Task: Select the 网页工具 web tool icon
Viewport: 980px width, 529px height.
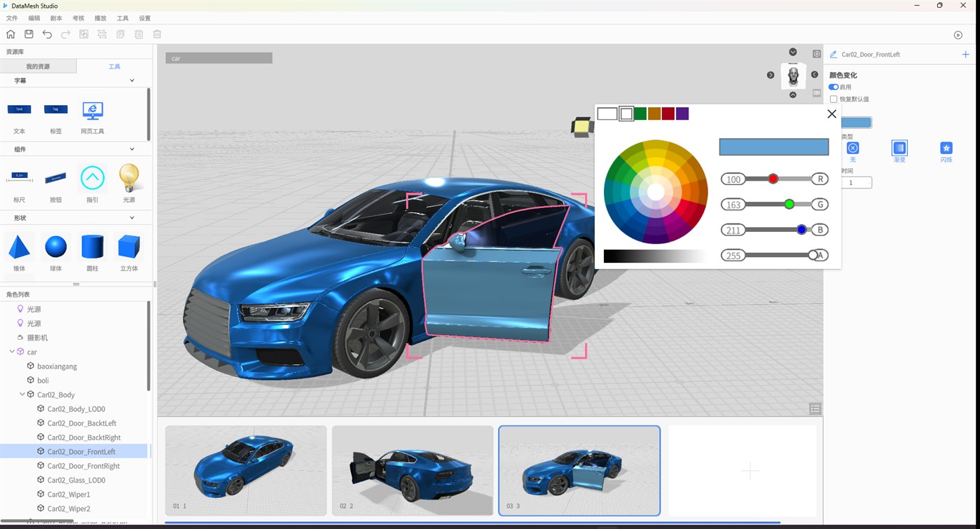Action: pyautogui.click(x=92, y=111)
